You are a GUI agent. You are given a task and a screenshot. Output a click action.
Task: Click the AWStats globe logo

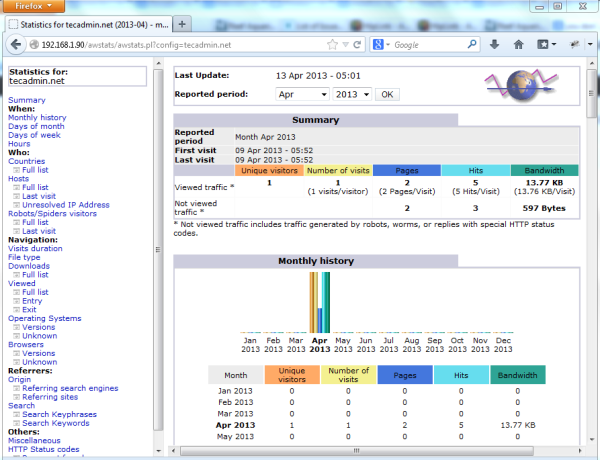523,87
